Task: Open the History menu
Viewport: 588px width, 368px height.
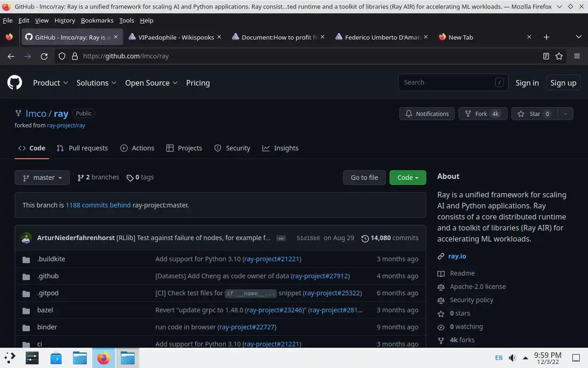Action: [65, 20]
